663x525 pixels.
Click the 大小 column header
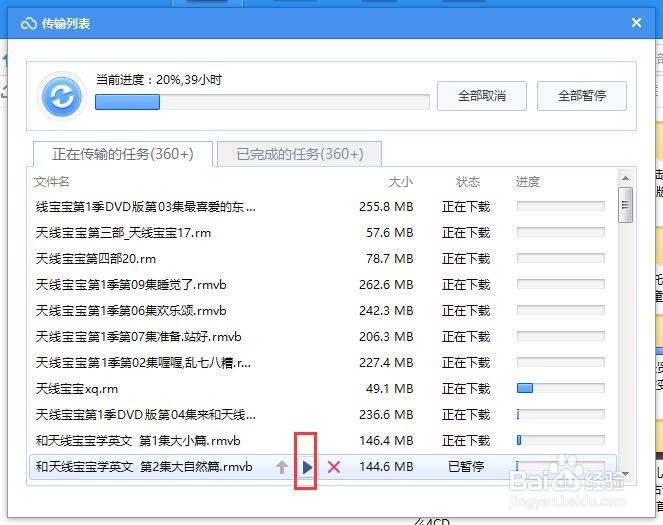400,182
